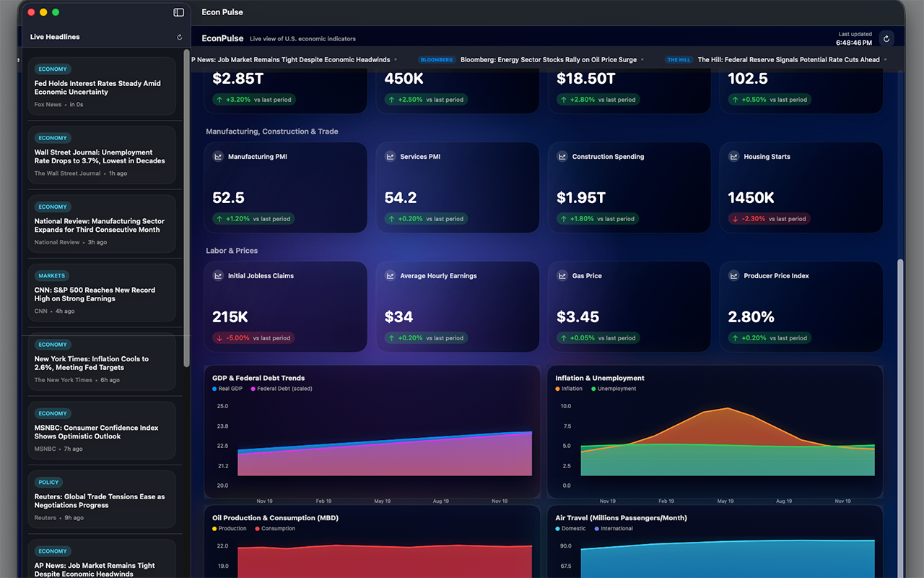Screen dimensions: 924x578
Task: Click the -2.30% Housing Starts change badge
Action: [x=770, y=219]
